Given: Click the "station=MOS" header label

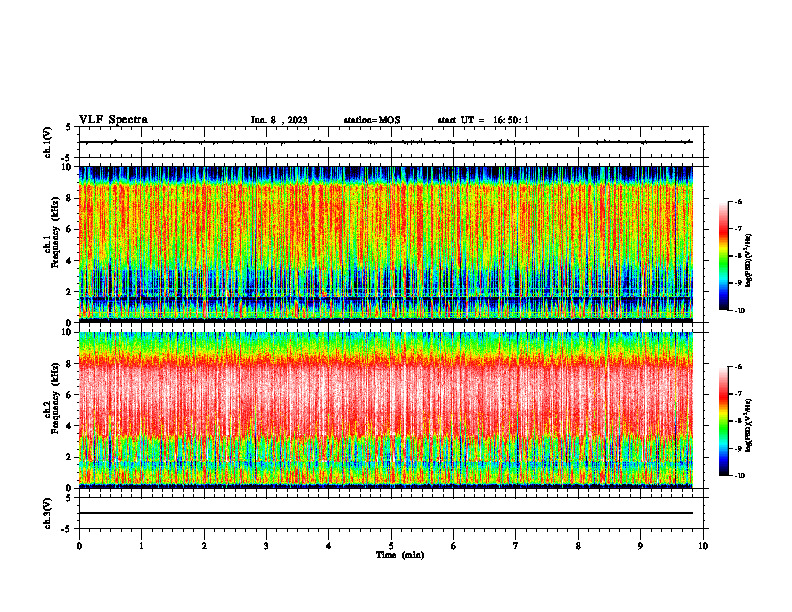Looking at the screenshot, I should (372, 120).
